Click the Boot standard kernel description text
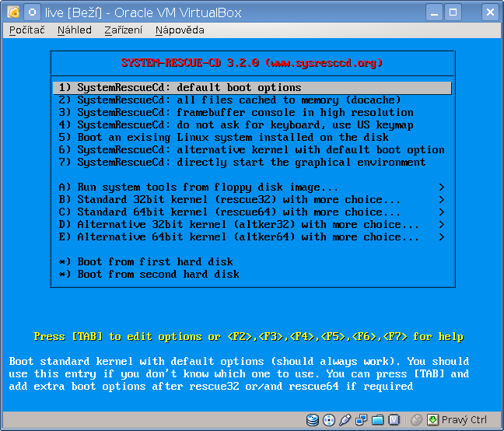The width and height of the screenshot is (504, 431). [239, 373]
